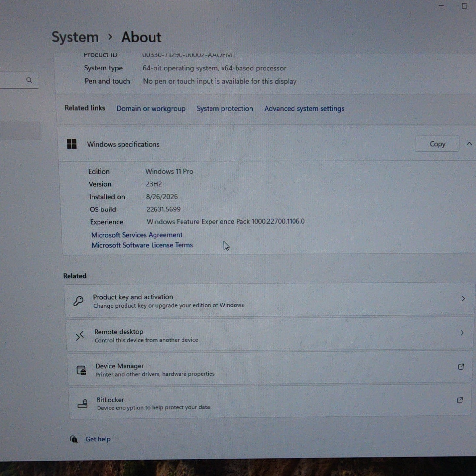Image resolution: width=476 pixels, height=476 pixels.
Task: Open Microsoft Services Agreement link
Action: (x=137, y=235)
